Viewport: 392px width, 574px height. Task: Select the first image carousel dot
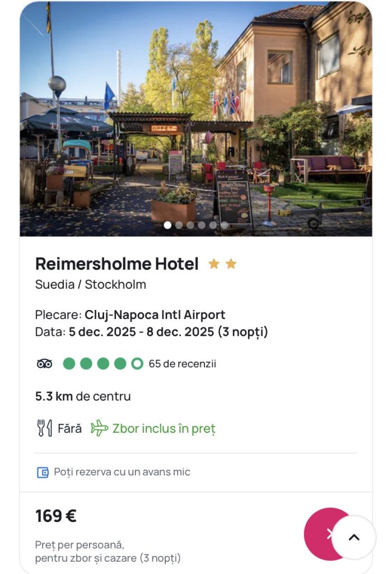coord(167,225)
